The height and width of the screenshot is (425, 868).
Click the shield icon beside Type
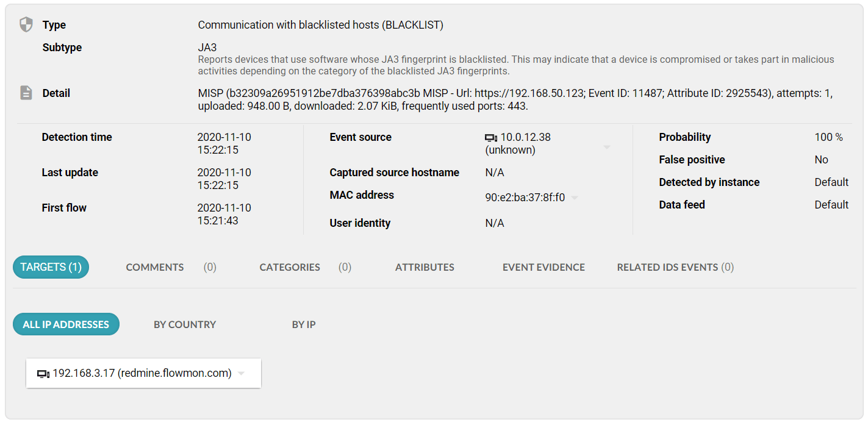click(x=26, y=24)
